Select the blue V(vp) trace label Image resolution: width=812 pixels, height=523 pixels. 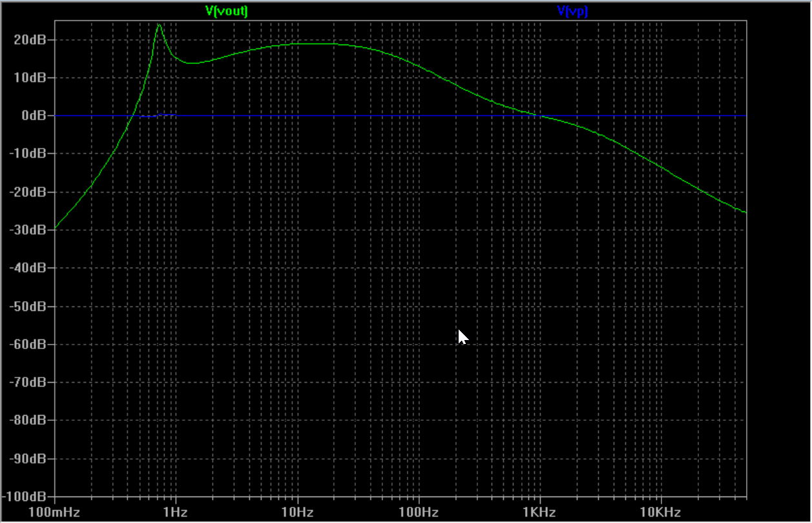coord(572,10)
